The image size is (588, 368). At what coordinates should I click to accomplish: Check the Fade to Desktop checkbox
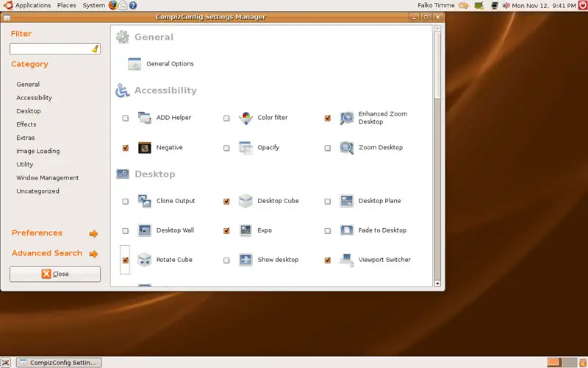[x=327, y=231]
